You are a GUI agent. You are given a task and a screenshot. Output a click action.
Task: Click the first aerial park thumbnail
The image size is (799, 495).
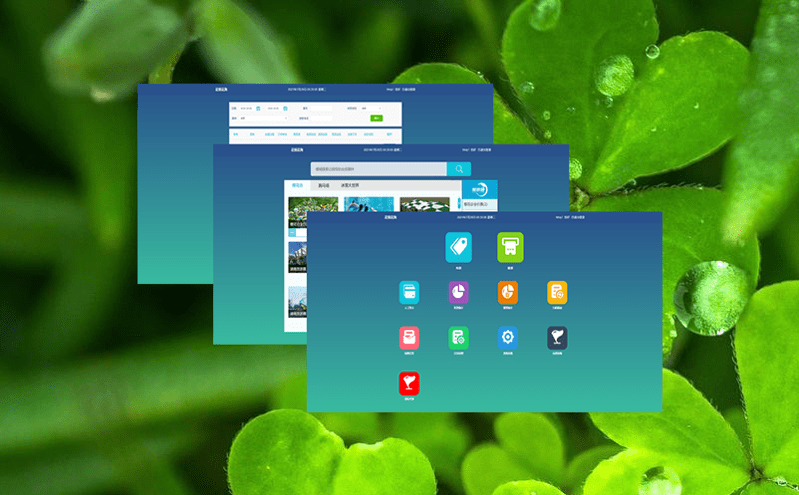[x=311, y=207]
